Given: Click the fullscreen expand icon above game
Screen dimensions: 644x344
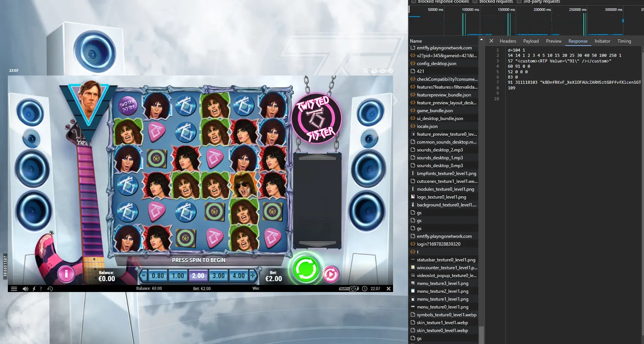Looking at the screenshot, I should (374, 71).
